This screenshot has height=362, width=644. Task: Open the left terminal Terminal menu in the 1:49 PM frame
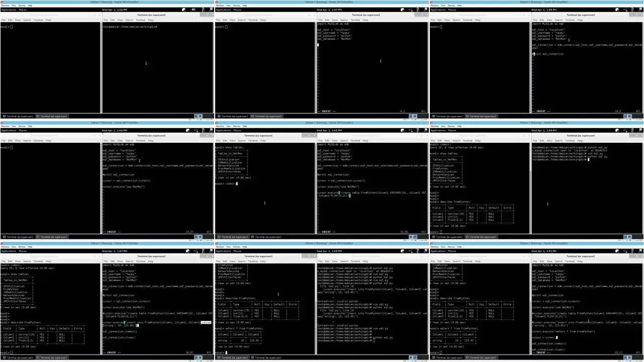click(x=253, y=261)
